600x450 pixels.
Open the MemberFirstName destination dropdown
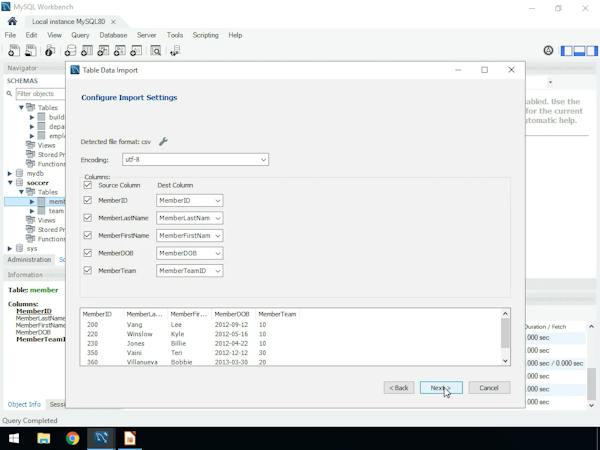coord(189,236)
